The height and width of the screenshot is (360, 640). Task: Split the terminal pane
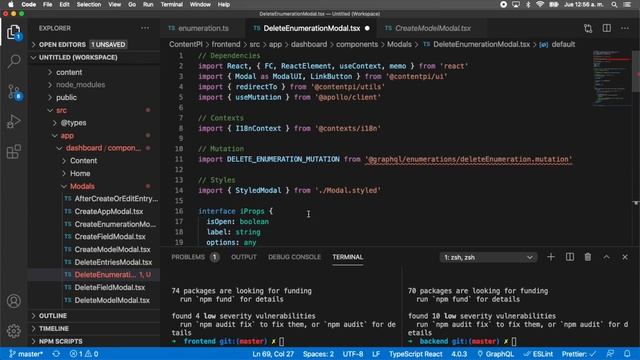(569, 257)
